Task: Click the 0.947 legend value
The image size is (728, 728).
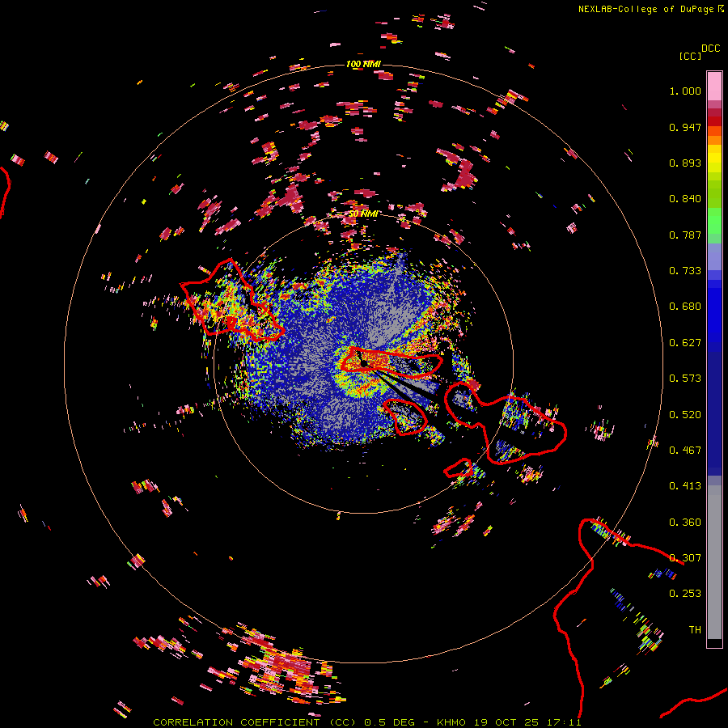Action: pos(685,127)
